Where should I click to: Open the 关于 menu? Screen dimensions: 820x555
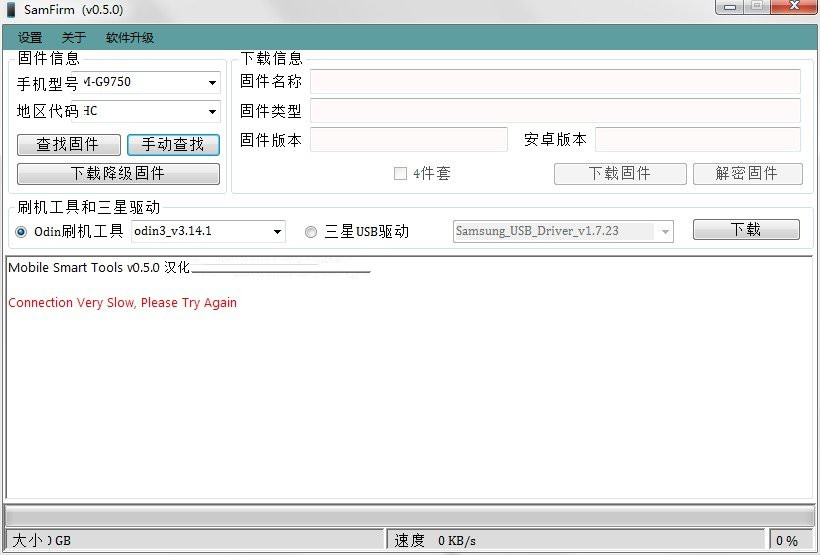(74, 38)
